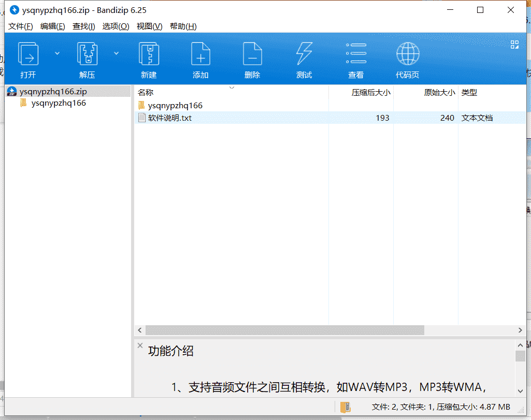This screenshot has height=420, width=531.
Task: Click the sort chevron above the name column
Action: pyautogui.click(x=232, y=88)
